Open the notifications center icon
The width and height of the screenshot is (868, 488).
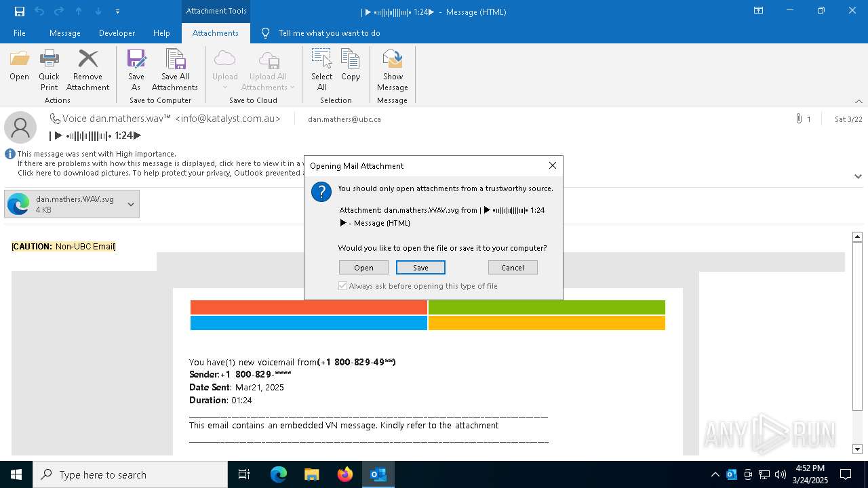coord(846,474)
